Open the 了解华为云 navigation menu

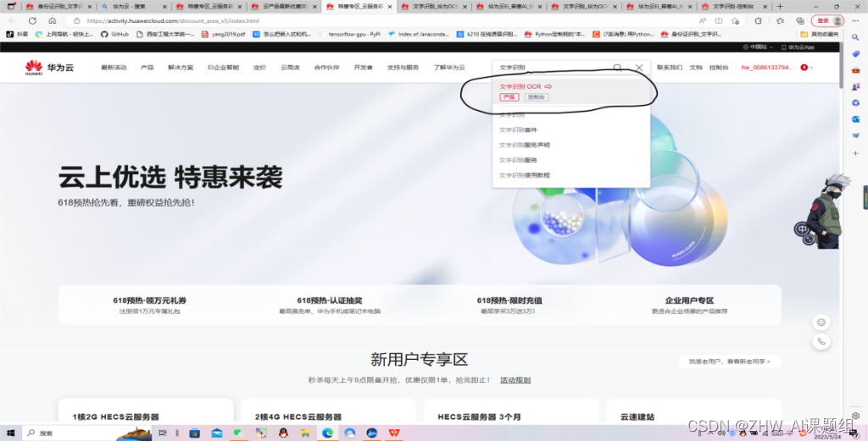point(449,68)
